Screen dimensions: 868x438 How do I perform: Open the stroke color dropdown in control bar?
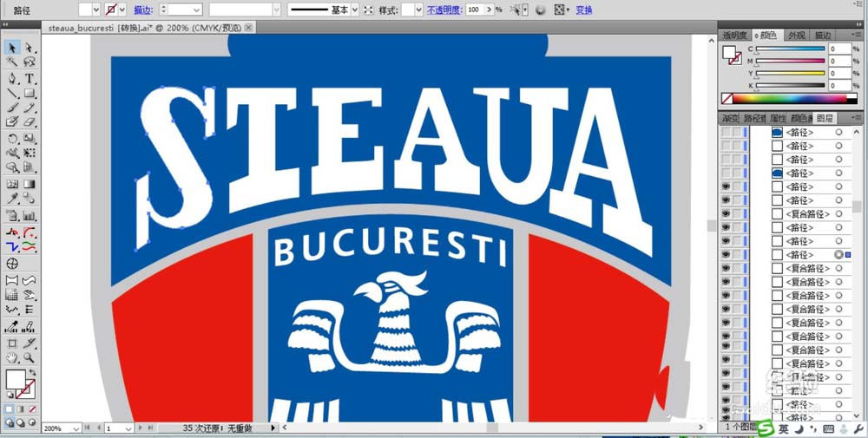(x=122, y=10)
